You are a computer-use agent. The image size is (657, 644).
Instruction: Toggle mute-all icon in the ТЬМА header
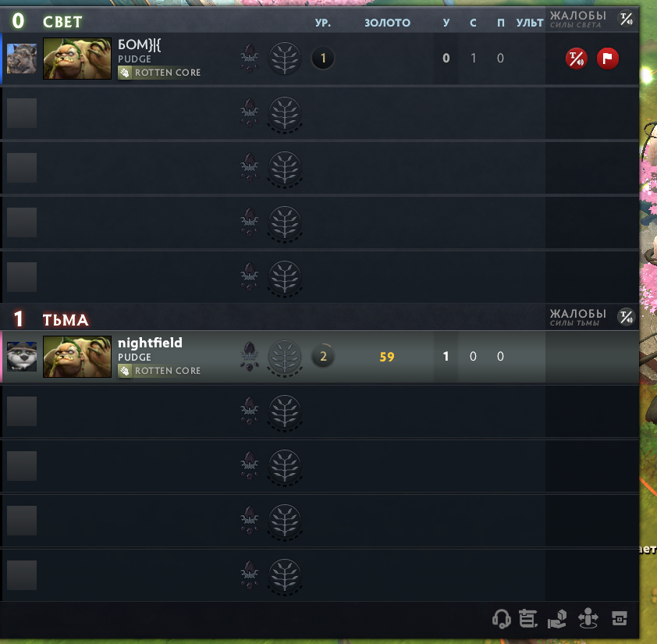tap(627, 317)
